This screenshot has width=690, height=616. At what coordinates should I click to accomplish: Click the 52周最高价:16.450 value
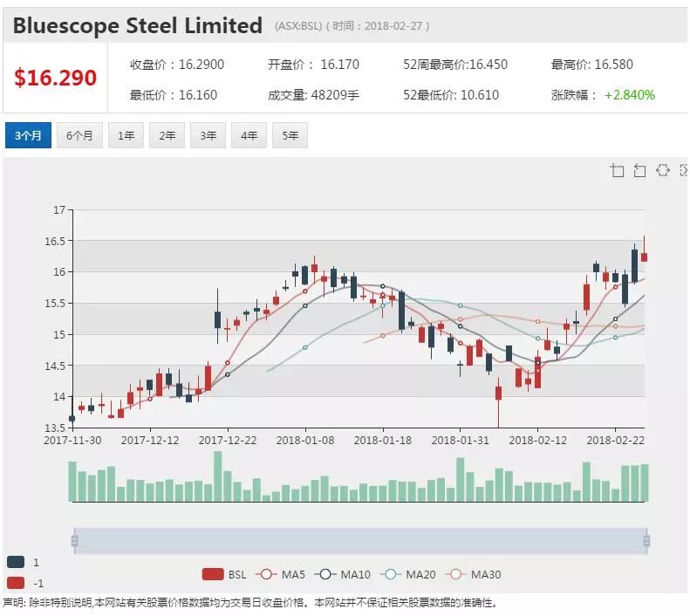pos(455,65)
